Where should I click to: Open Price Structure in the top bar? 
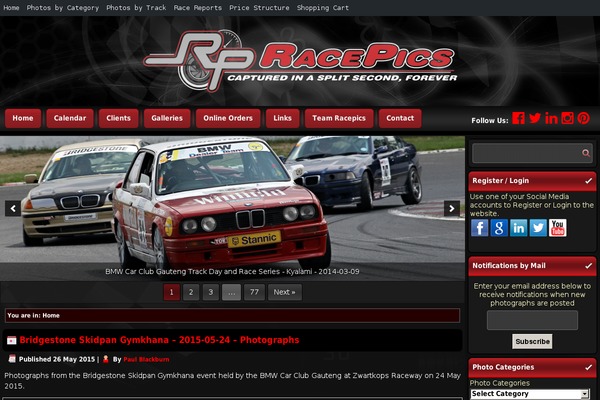pos(259,8)
